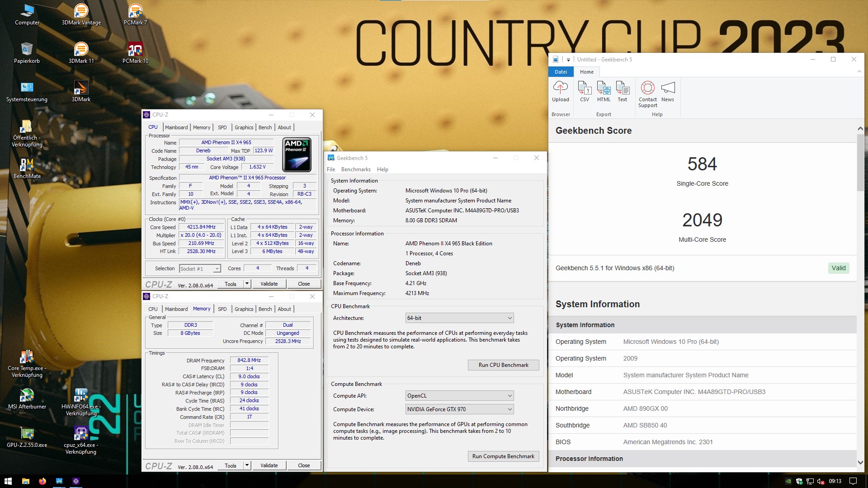Open GPU-Z.2.55.0.exe desktop icon
This screenshot has height=488, width=868.
click(27, 437)
